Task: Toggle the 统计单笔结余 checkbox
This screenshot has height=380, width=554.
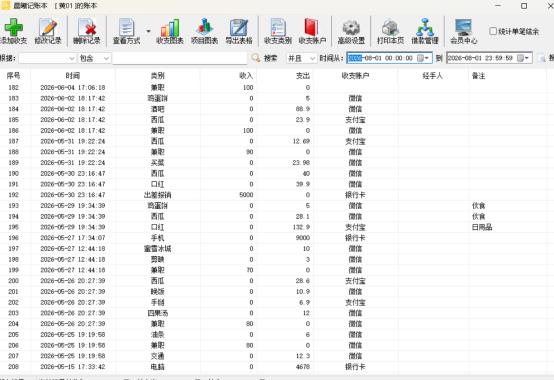Action: coord(493,31)
